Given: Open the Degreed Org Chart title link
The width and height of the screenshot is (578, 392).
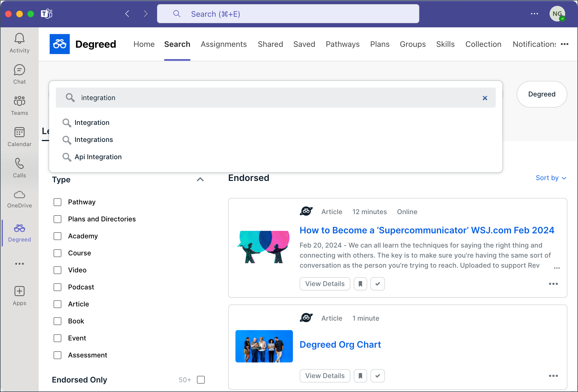Looking at the screenshot, I should (340, 345).
